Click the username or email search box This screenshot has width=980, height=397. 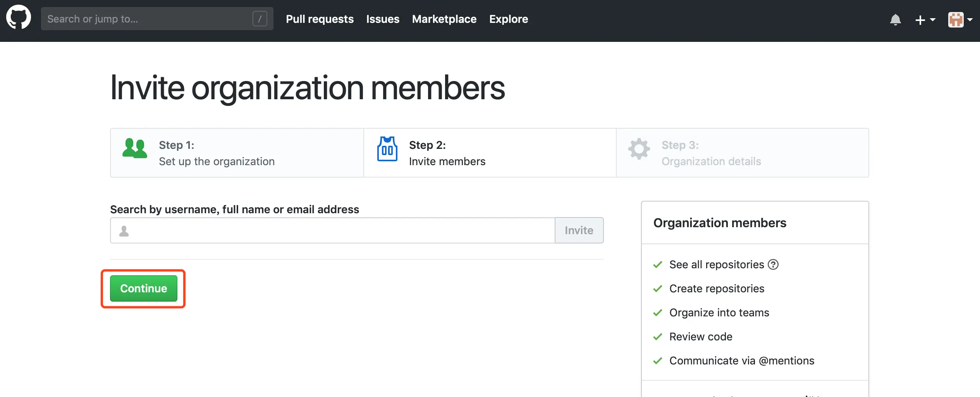341,230
